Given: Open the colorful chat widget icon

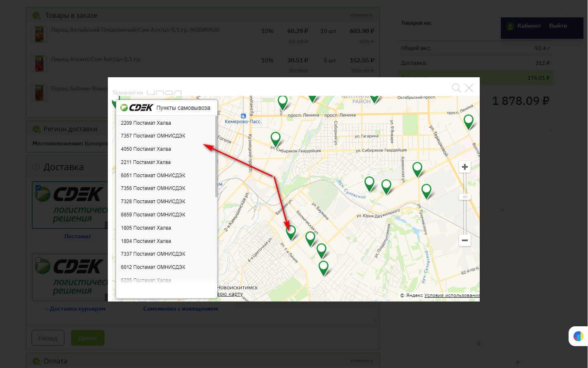Looking at the screenshot, I should tap(578, 336).
